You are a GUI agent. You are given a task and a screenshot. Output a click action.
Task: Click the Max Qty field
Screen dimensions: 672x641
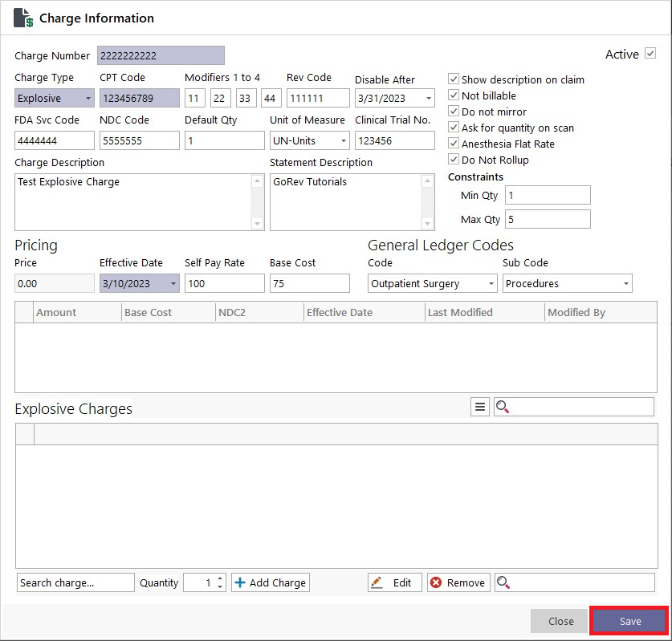(548, 219)
